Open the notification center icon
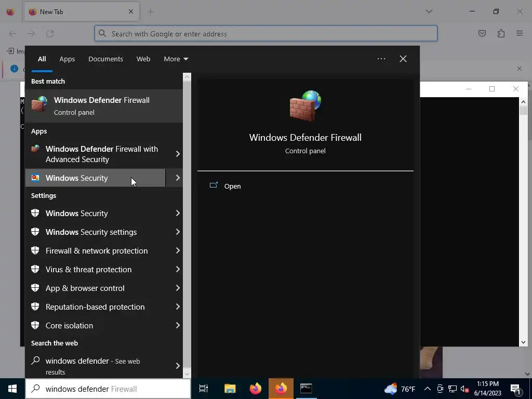 coord(515,389)
